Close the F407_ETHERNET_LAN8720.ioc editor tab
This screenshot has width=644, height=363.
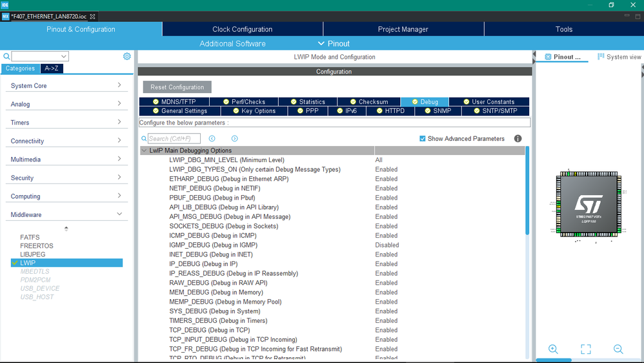tap(92, 16)
